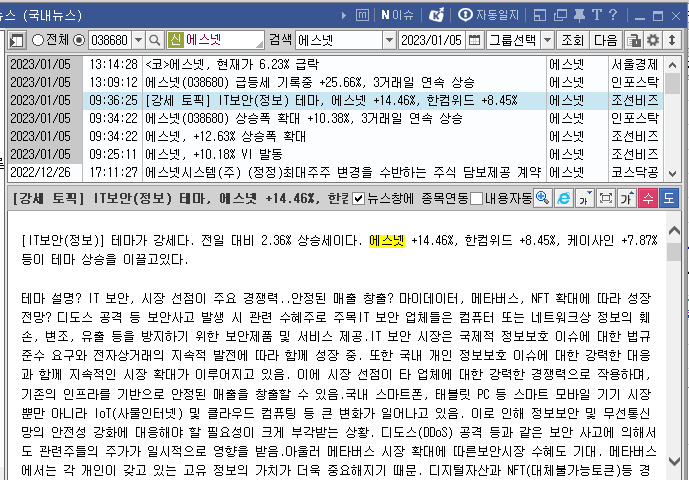Enable the 내용자동 checkbox
The image size is (689, 480).
[476, 199]
